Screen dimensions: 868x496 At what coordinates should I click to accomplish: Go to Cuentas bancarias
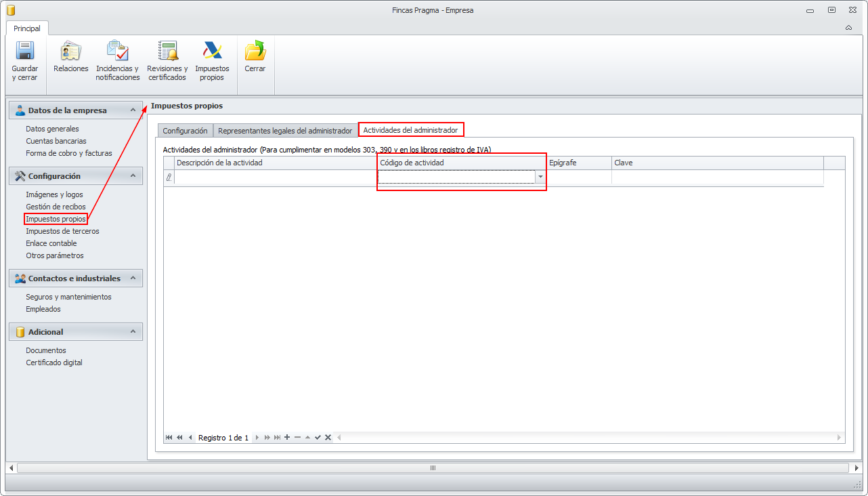pos(56,141)
